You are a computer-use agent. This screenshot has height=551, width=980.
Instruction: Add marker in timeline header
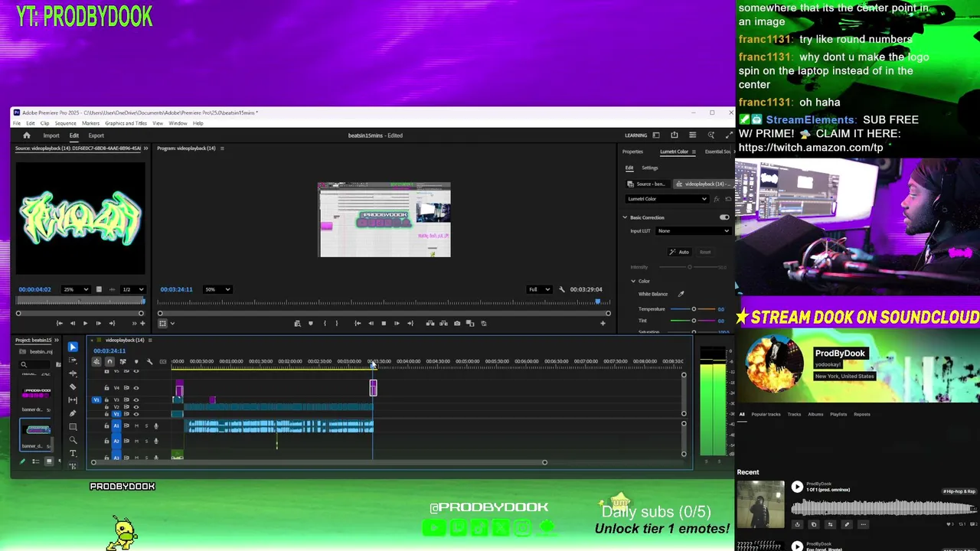click(136, 361)
